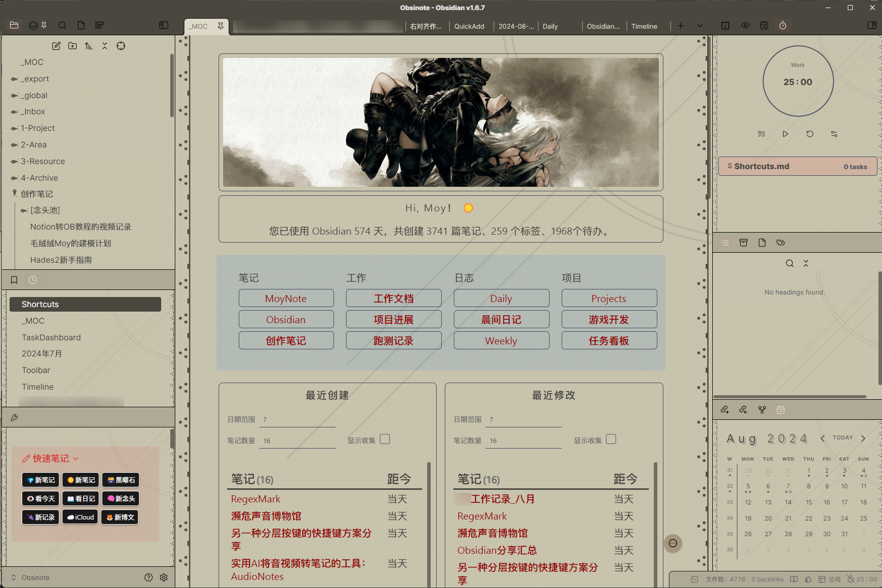Screen dimensions: 882x588
Task: Open the calendar tab icon
Action: [x=781, y=410]
